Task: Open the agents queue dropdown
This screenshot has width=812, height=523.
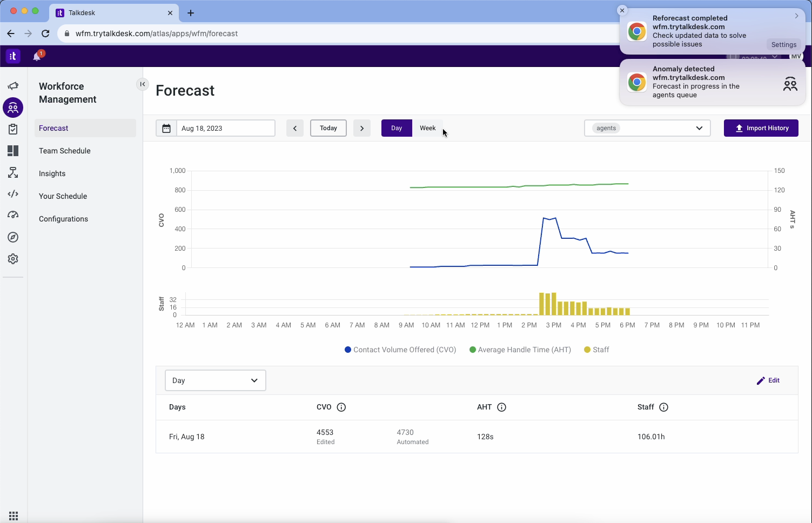Action: (x=647, y=128)
